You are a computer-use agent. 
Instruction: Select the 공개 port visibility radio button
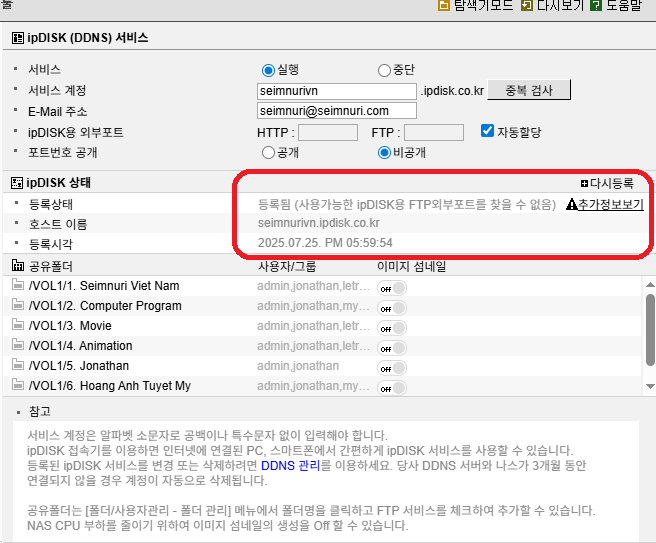coord(268,153)
